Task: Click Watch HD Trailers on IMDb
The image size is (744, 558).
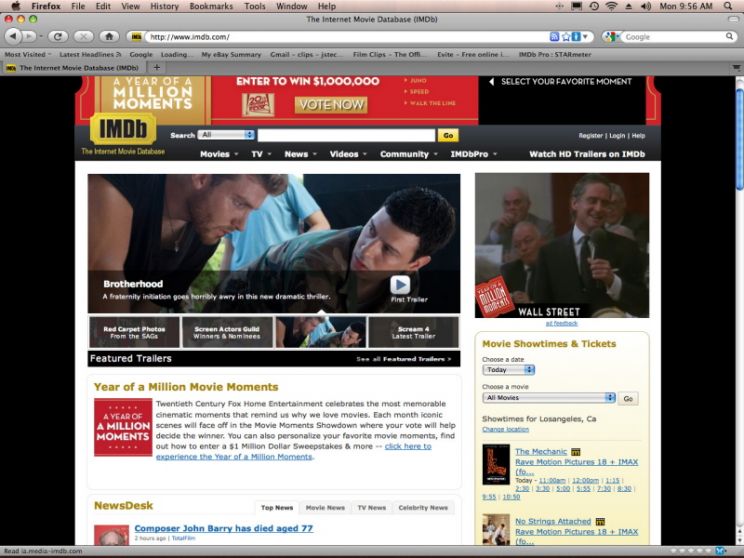Action: (x=587, y=154)
